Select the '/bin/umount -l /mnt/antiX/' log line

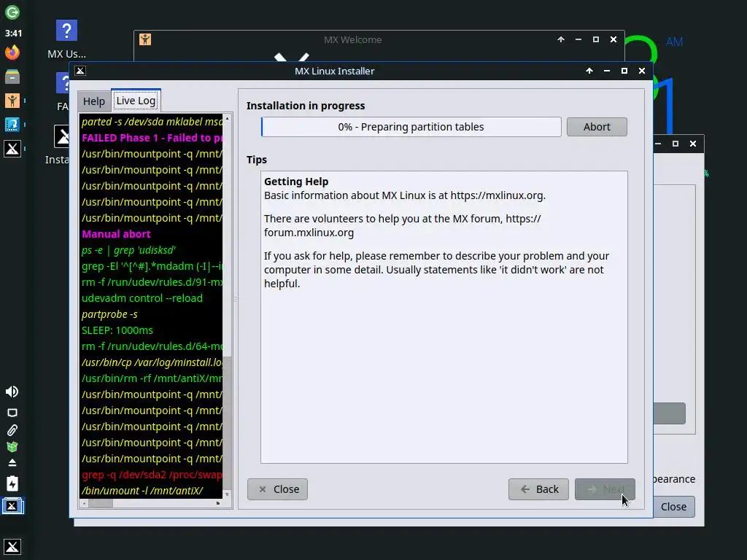(142, 491)
